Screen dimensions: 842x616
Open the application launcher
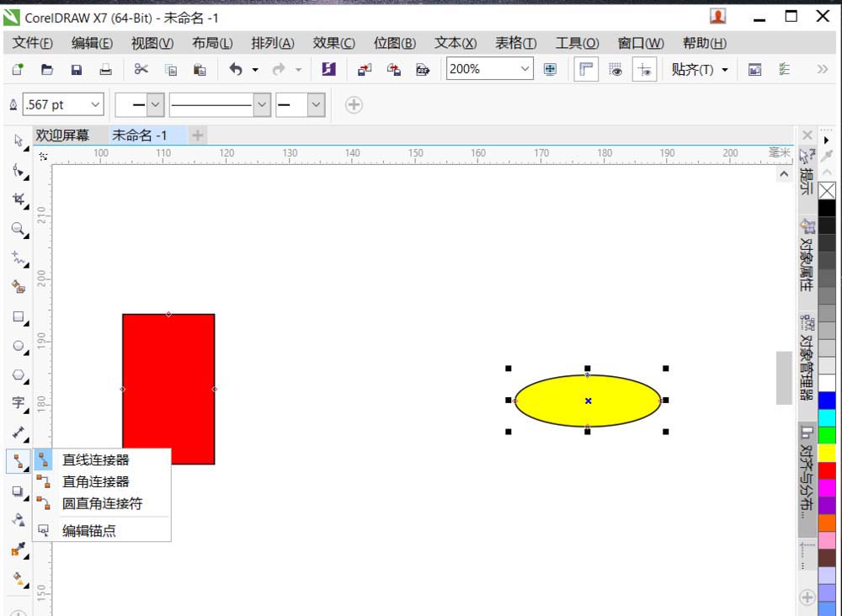754,69
